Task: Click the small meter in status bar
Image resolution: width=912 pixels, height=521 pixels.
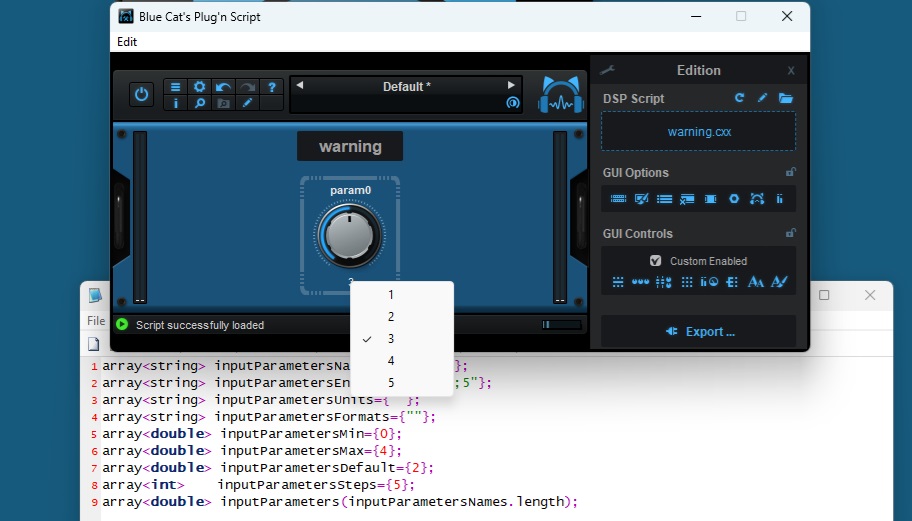Action: [x=561, y=325]
